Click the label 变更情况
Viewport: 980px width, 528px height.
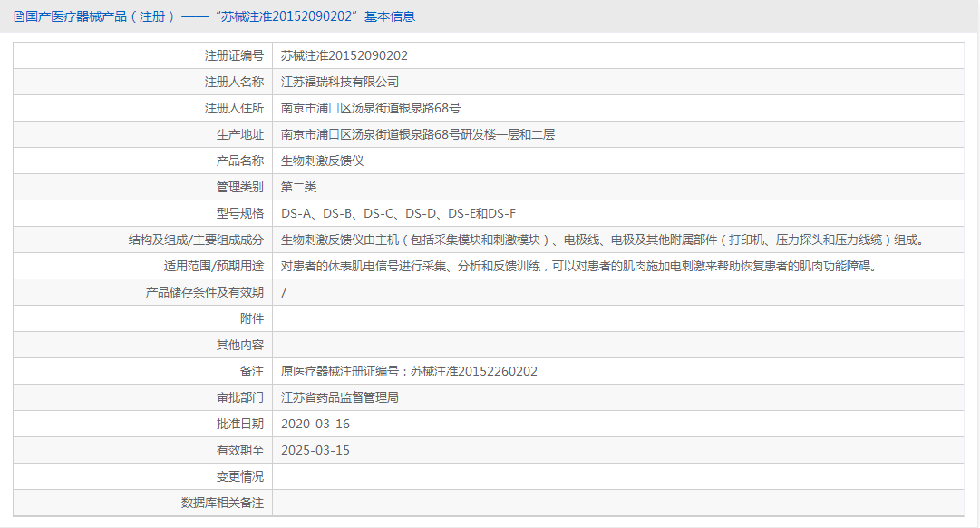(240, 476)
